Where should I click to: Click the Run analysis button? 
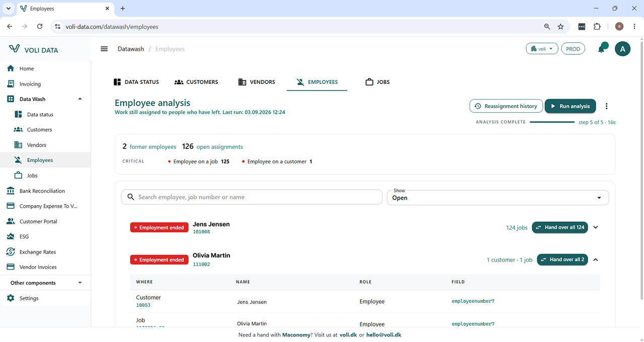(x=570, y=106)
